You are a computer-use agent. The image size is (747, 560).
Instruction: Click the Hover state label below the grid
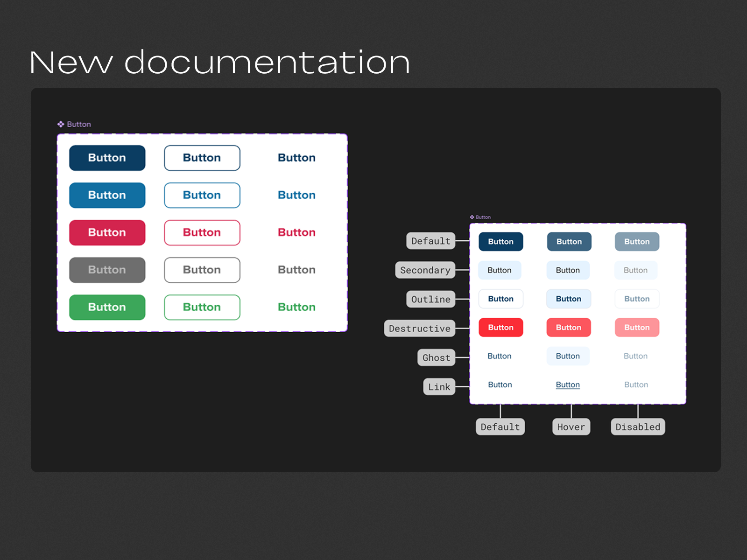click(x=571, y=426)
